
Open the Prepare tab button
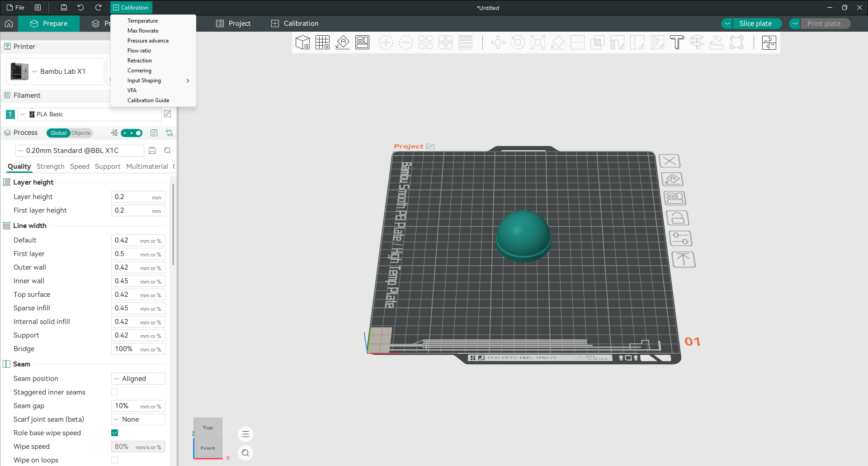pyautogui.click(x=49, y=24)
